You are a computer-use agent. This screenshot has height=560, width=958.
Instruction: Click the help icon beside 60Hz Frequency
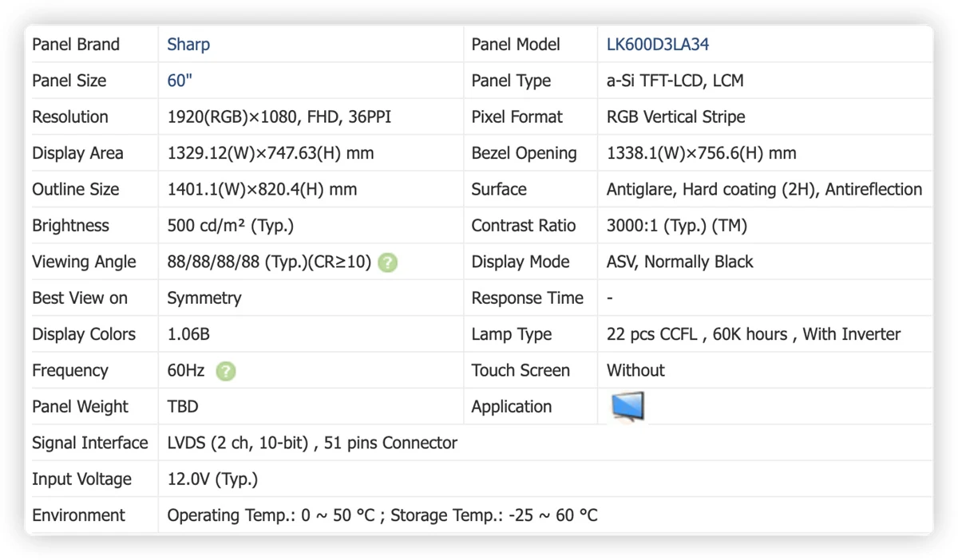pos(226,371)
